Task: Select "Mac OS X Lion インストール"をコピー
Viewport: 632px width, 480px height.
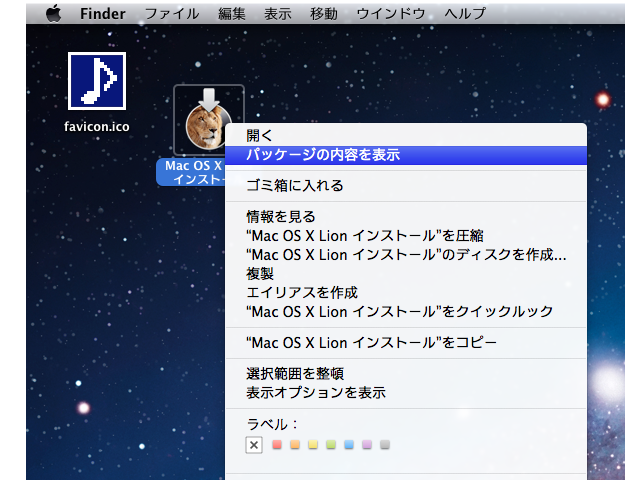Action: point(406,343)
